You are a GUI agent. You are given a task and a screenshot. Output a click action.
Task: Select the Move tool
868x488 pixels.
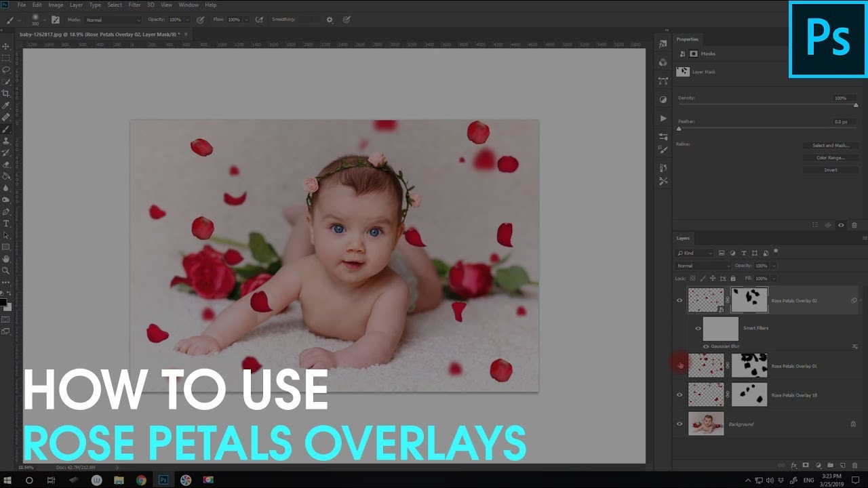point(6,46)
